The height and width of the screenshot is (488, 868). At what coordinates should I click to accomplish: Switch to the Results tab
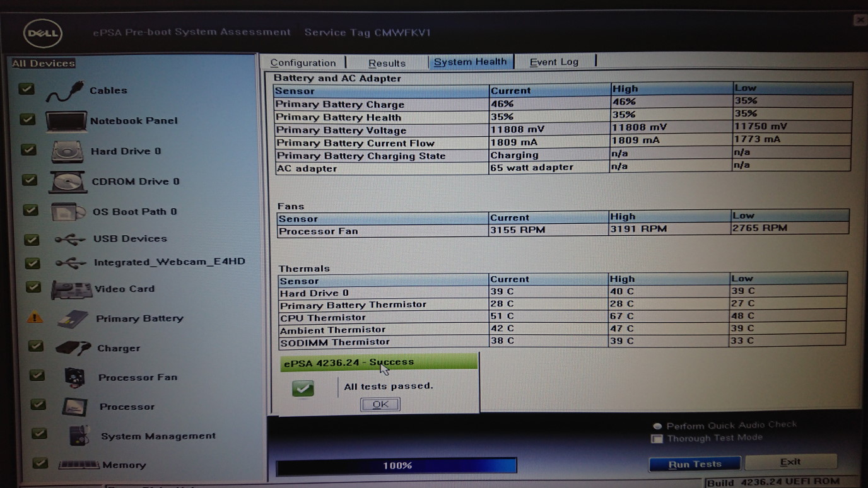(x=387, y=63)
